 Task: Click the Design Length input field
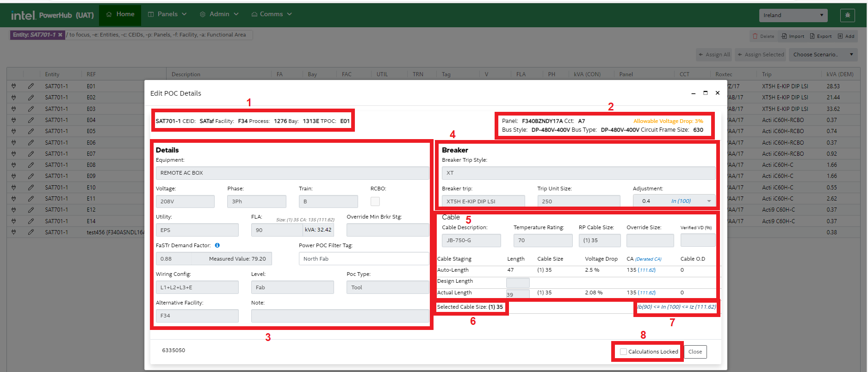point(518,282)
